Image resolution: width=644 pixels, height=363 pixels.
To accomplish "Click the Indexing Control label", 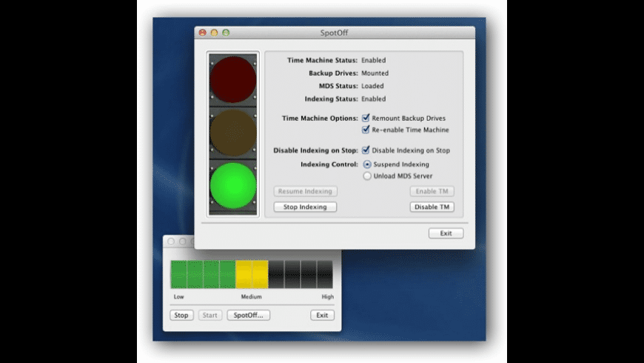I will [x=329, y=164].
